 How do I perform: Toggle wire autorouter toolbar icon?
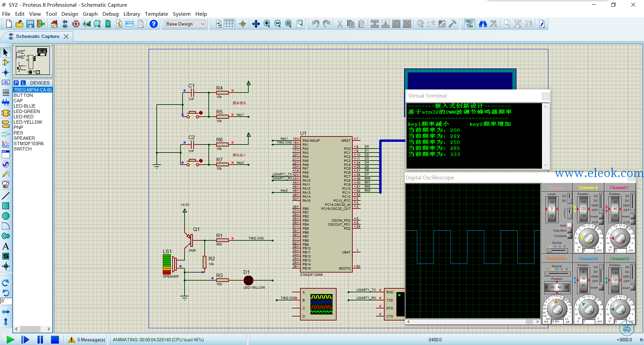click(x=469, y=24)
